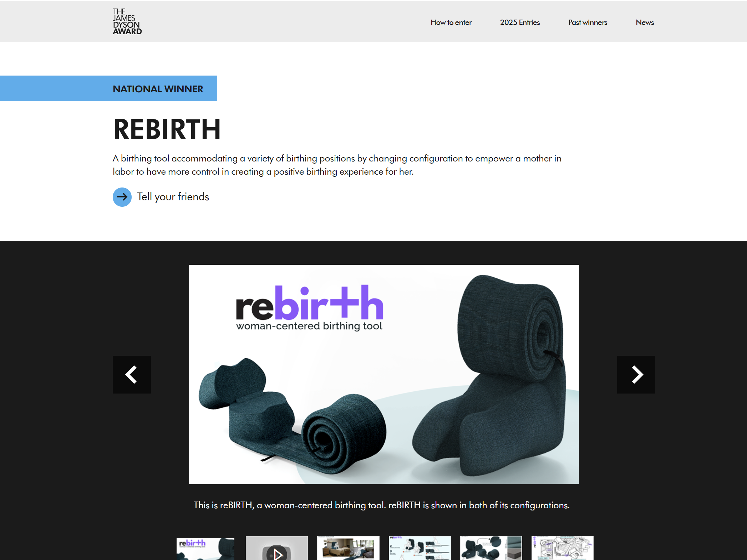Image resolution: width=747 pixels, height=560 pixels.
Task: Click the gallery caption text
Action: pyautogui.click(x=382, y=505)
